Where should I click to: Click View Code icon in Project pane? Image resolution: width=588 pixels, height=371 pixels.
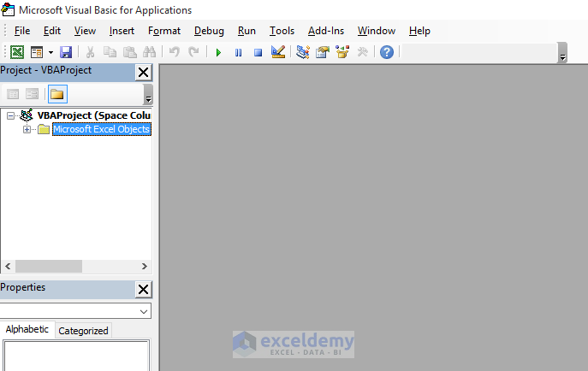point(13,94)
